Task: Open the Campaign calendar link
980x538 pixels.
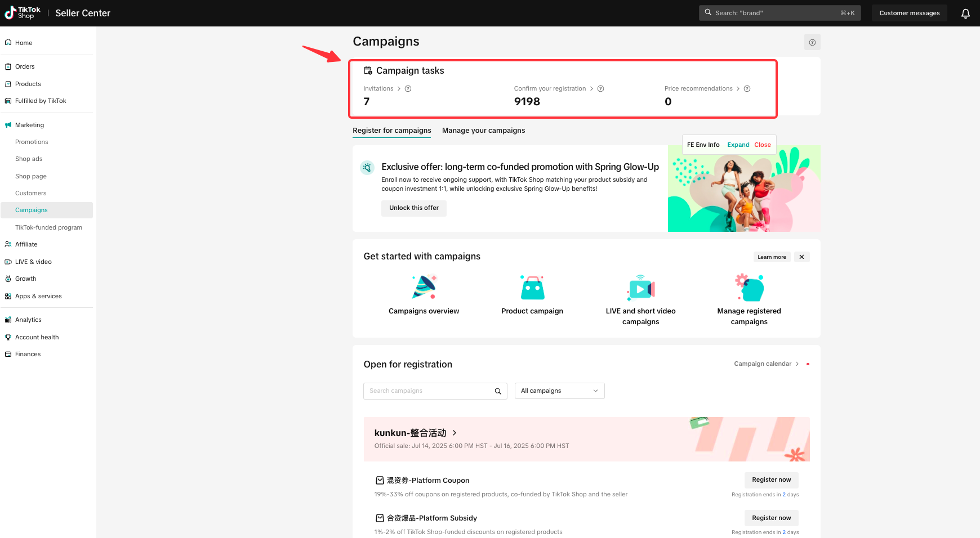Action: [x=766, y=364]
